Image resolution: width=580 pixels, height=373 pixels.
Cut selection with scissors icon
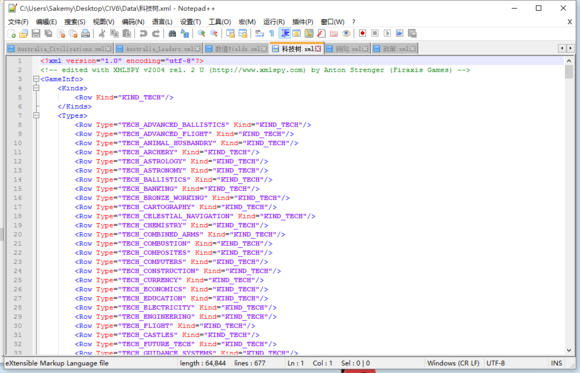pyautogui.click(x=102, y=34)
